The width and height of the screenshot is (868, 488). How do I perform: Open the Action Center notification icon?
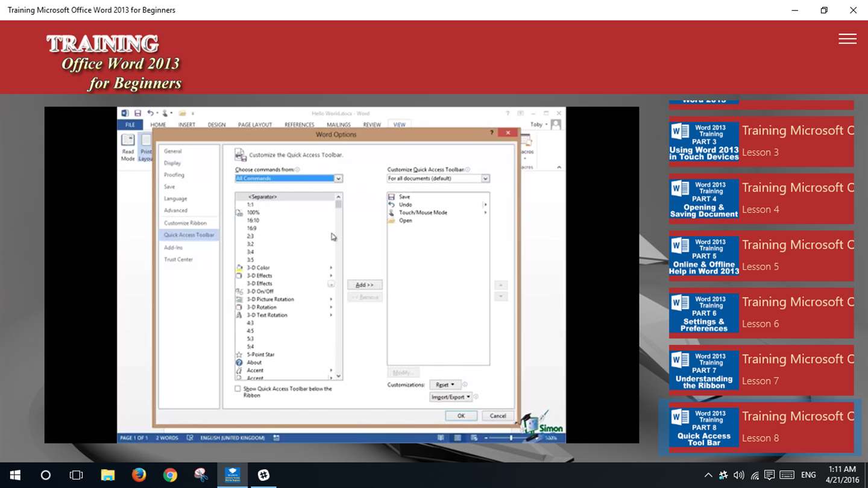click(x=769, y=475)
